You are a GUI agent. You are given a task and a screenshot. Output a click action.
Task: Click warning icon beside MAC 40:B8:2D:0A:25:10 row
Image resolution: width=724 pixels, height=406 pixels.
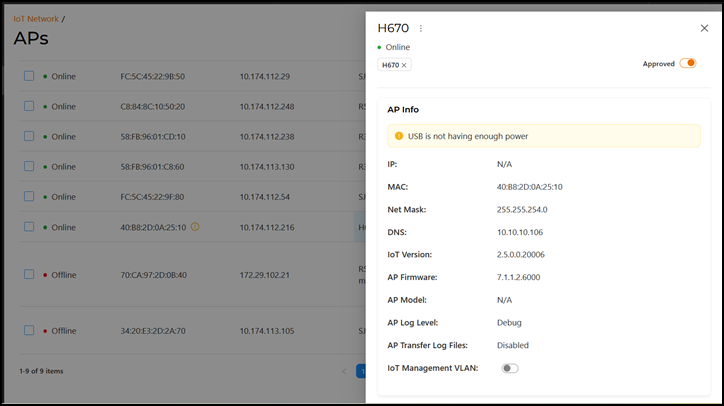[x=195, y=227]
